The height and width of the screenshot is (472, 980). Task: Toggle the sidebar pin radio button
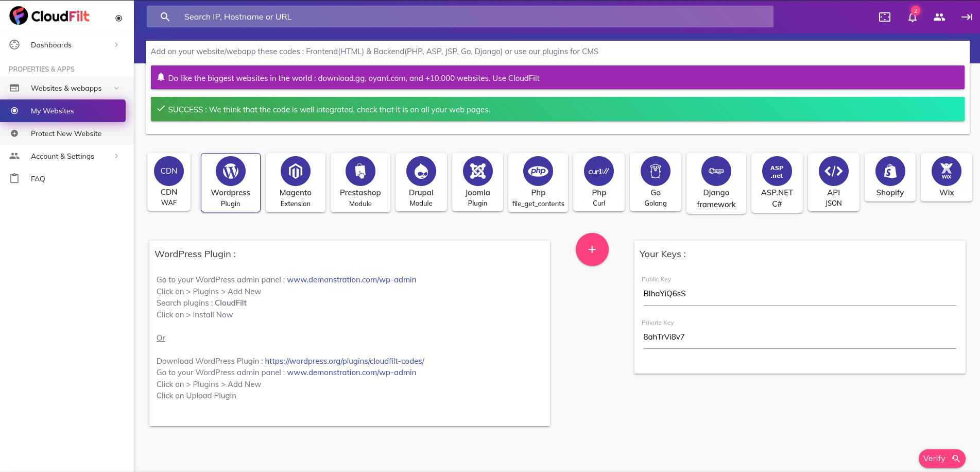[118, 18]
